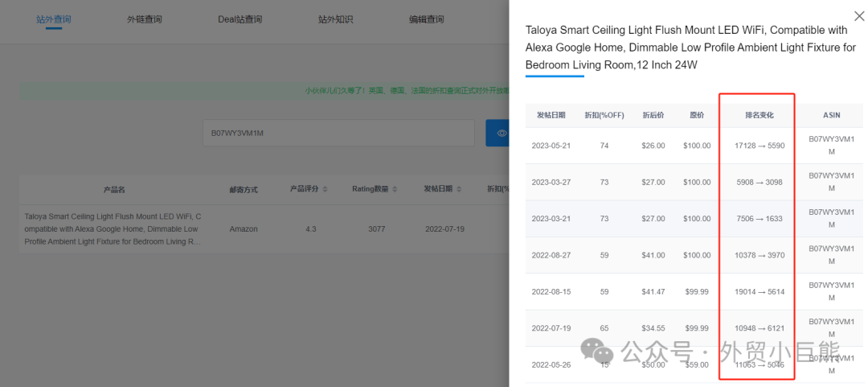Click the 排名变化 column header
The height and width of the screenshot is (387, 868).
(759, 115)
